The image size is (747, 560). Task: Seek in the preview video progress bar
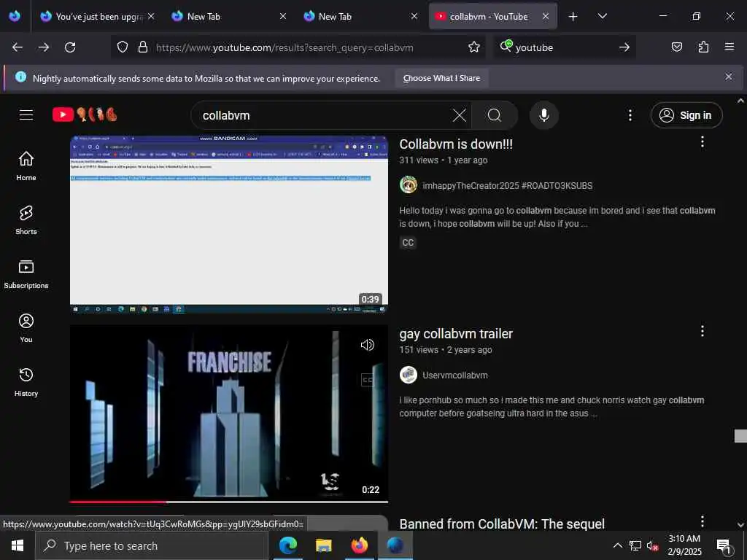(228, 502)
